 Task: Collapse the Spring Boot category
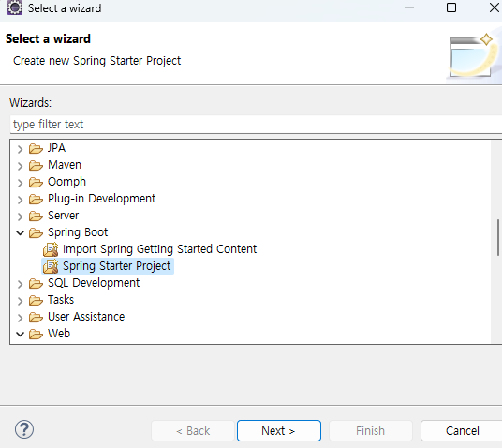pos(21,233)
